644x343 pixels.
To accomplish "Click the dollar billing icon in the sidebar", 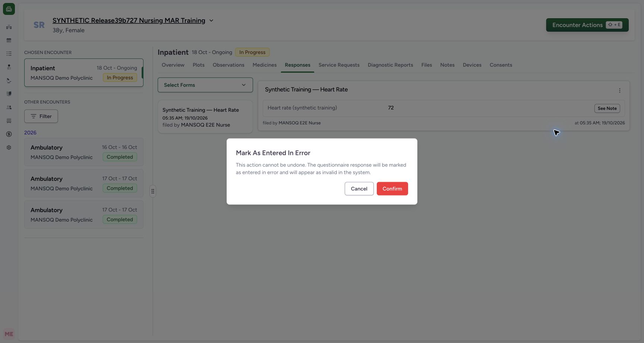I will pos(9,134).
